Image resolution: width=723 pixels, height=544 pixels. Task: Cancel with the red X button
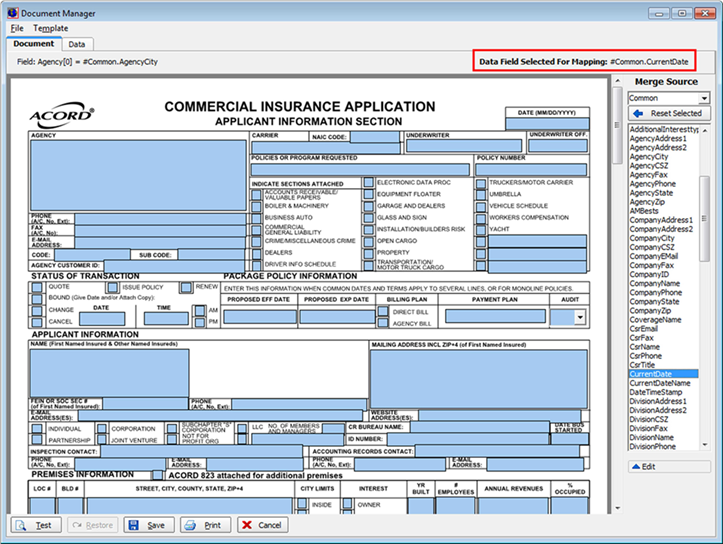(x=261, y=525)
